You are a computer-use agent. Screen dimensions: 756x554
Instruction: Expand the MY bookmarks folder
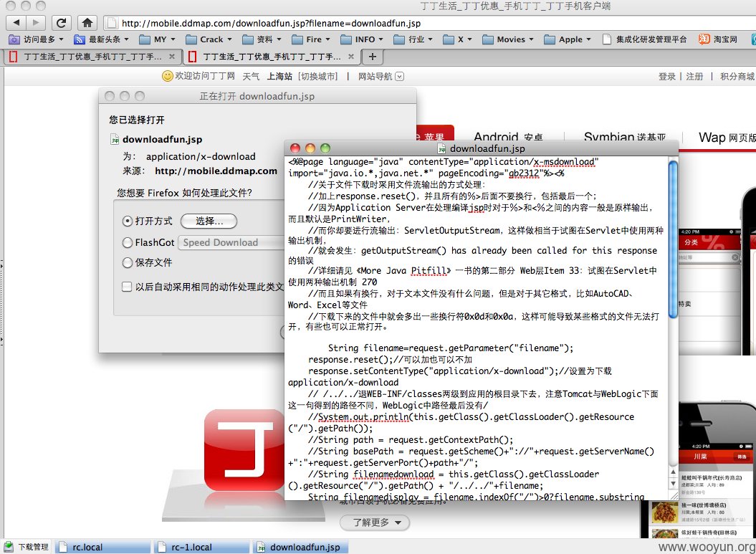[x=157, y=39]
